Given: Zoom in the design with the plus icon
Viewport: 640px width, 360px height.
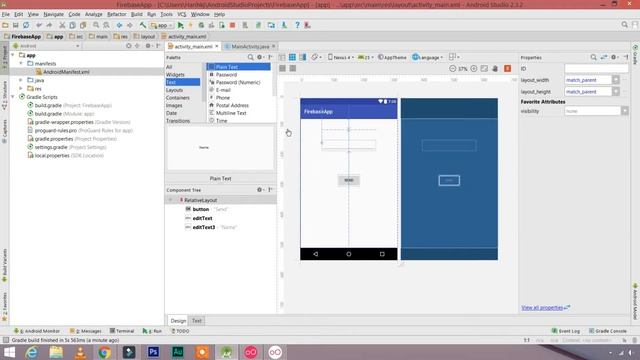Looking at the screenshot, I should pyautogui.click(x=474, y=69).
